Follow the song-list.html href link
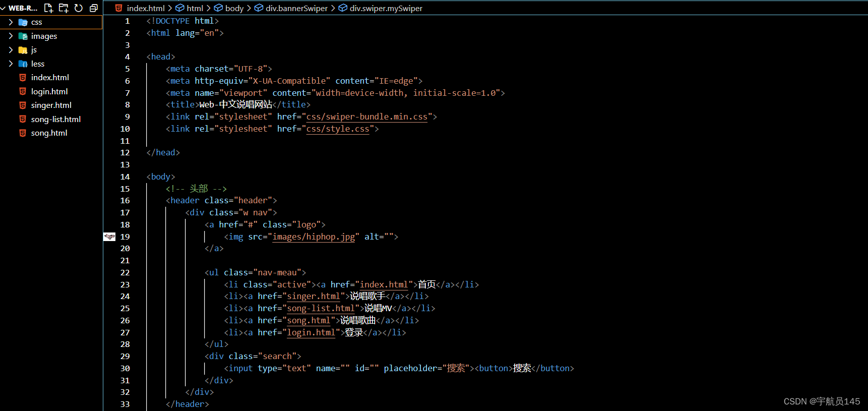 tap(321, 309)
